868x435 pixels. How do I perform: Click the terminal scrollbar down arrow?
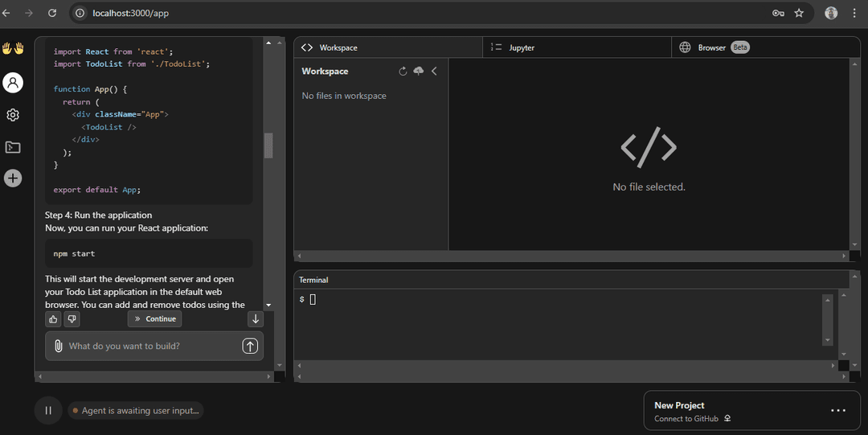coord(828,340)
